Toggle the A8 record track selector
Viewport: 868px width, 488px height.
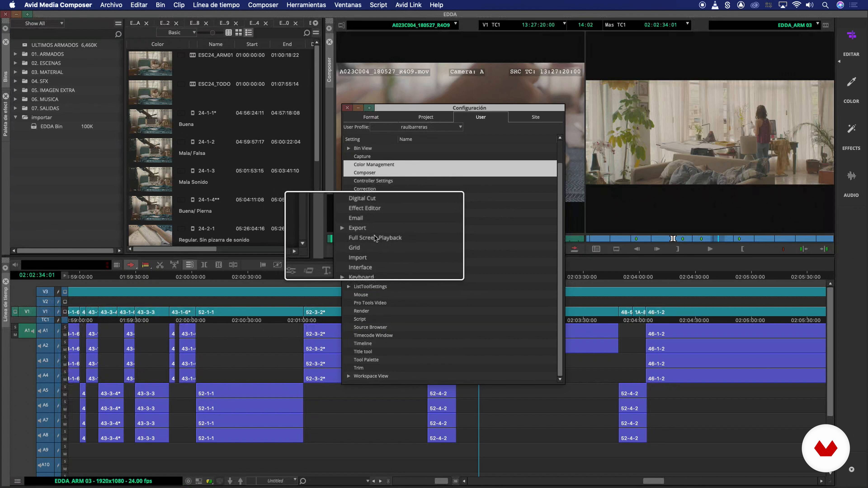point(45,435)
